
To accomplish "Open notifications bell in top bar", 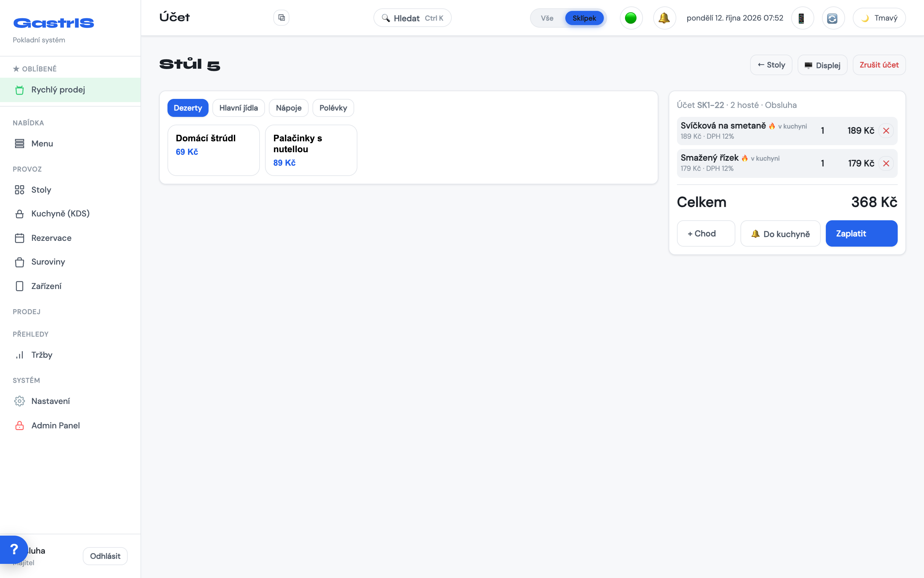I will click(664, 18).
